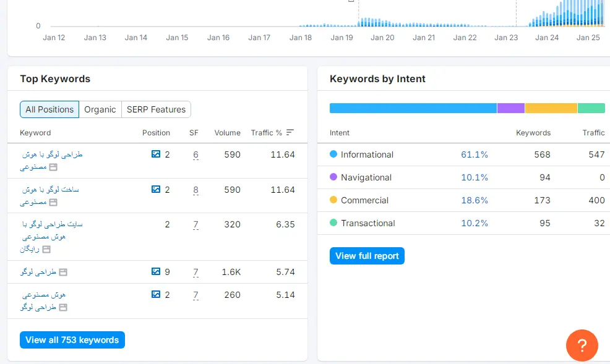Click Keywords by Intent heading
Image resolution: width=610 pixels, height=364 pixels.
(377, 79)
